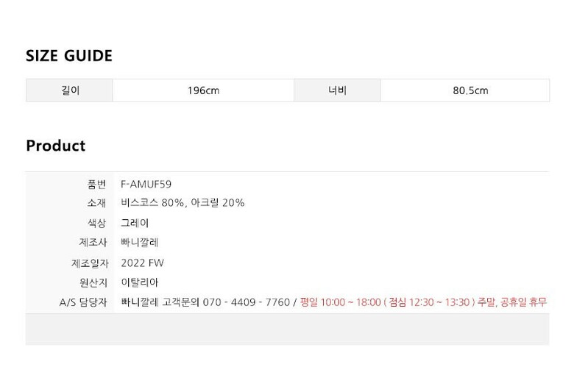
Task: Click the 80.5cm width value
Action: pos(470,91)
